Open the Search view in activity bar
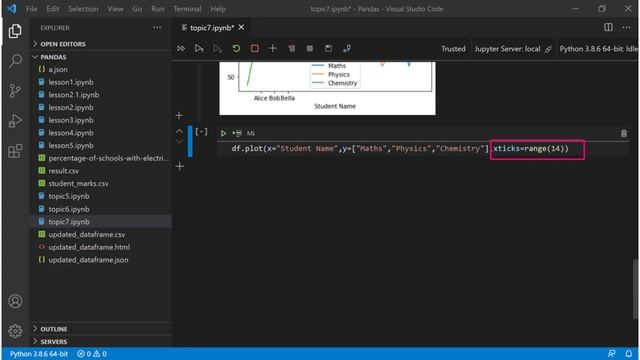Viewport: 640px width, 360px height. pos(15,61)
